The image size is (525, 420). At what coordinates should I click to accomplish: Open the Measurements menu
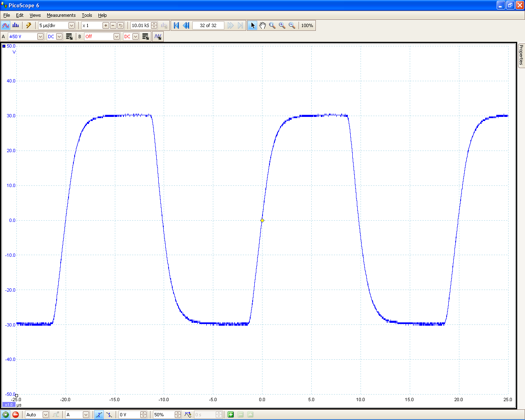(x=61, y=15)
